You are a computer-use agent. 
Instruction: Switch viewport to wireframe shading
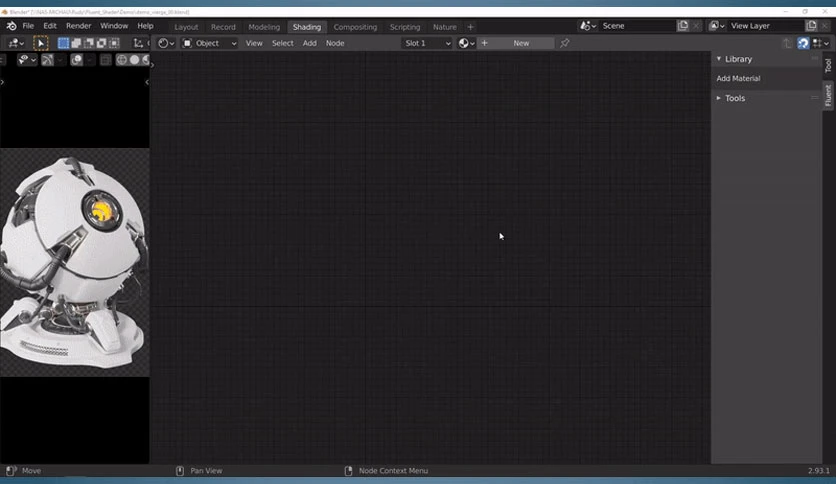tap(122, 60)
